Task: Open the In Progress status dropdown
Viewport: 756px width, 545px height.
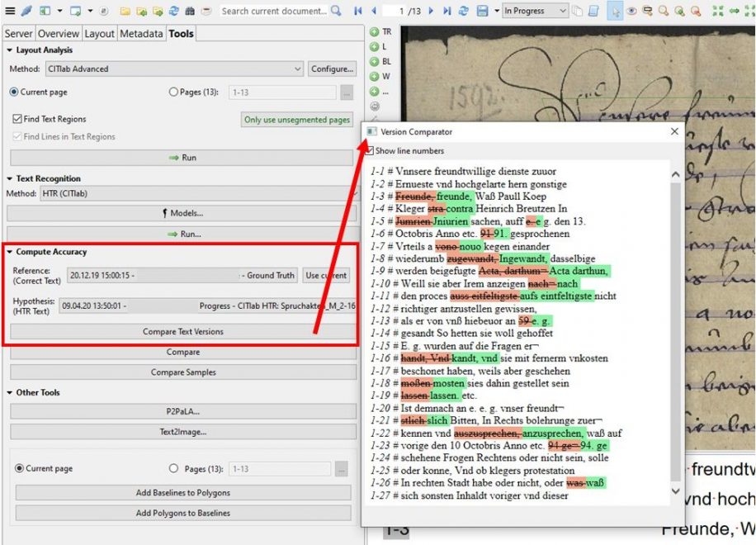Action: coord(535,11)
